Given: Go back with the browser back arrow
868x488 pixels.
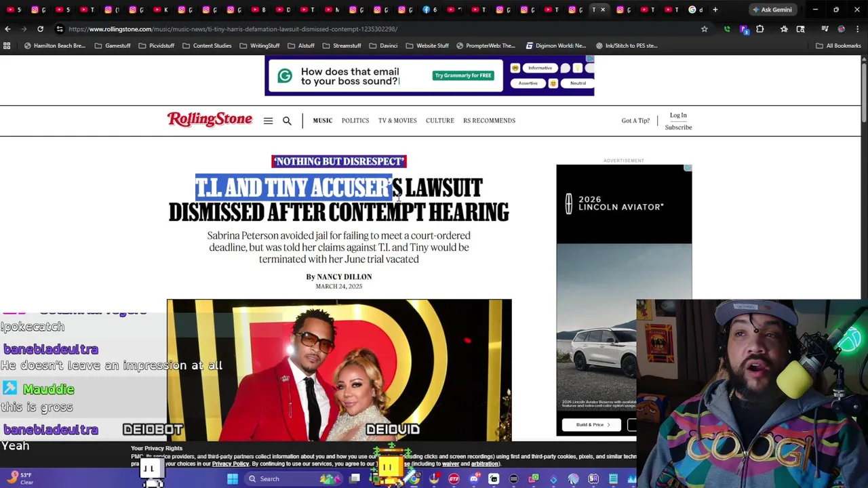Looking at the screenshot, I should pos(7,29).
